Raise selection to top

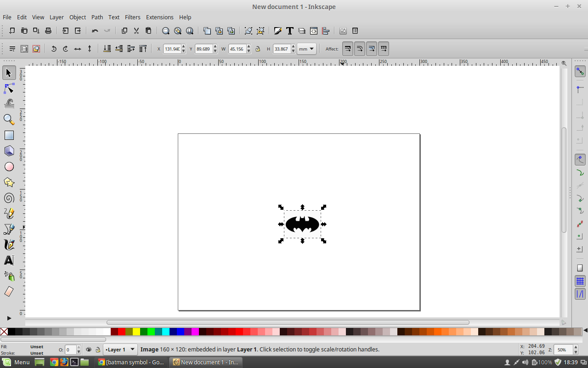click(143, 49)
